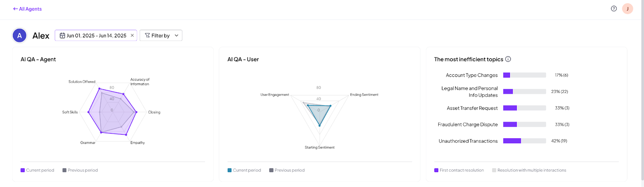Toggle Resolution with multiple interactions legend
The height and width of the screenshot is (187, 644).
coord(529,170)
